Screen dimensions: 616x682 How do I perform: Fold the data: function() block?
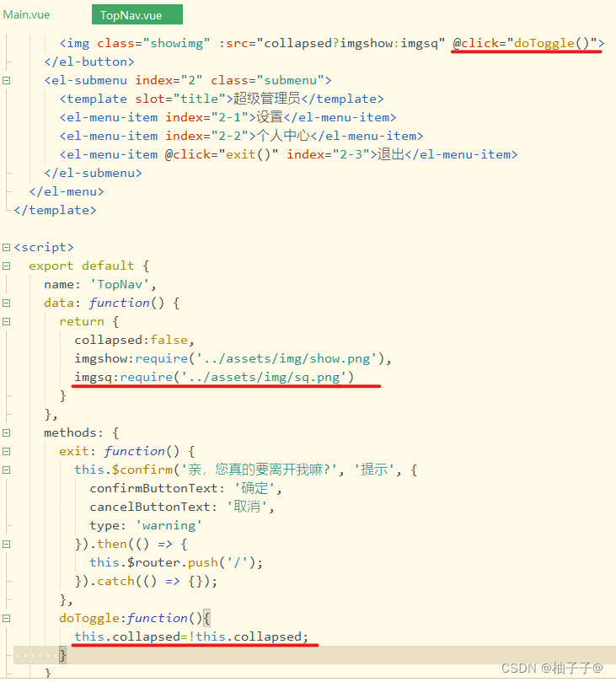coord(7,303)
